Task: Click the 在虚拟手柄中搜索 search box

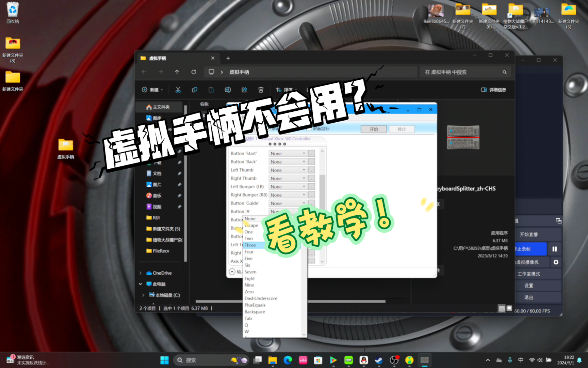Action: click(x=463, y=72)
